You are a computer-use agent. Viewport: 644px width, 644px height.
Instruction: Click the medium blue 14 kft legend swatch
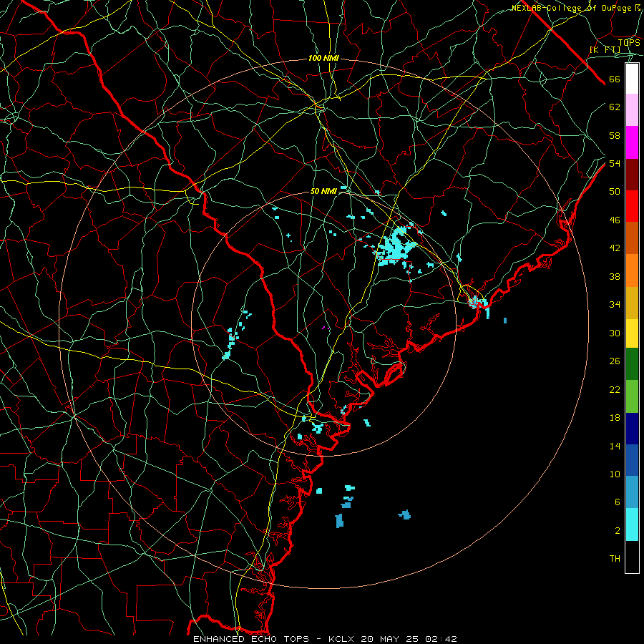(632, 460)
